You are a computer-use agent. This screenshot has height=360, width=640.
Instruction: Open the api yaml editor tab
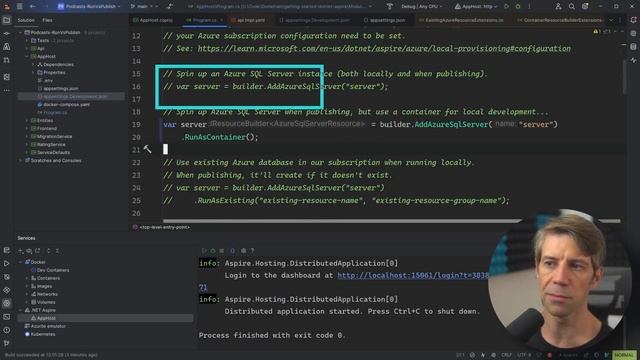tap(248, 20)
